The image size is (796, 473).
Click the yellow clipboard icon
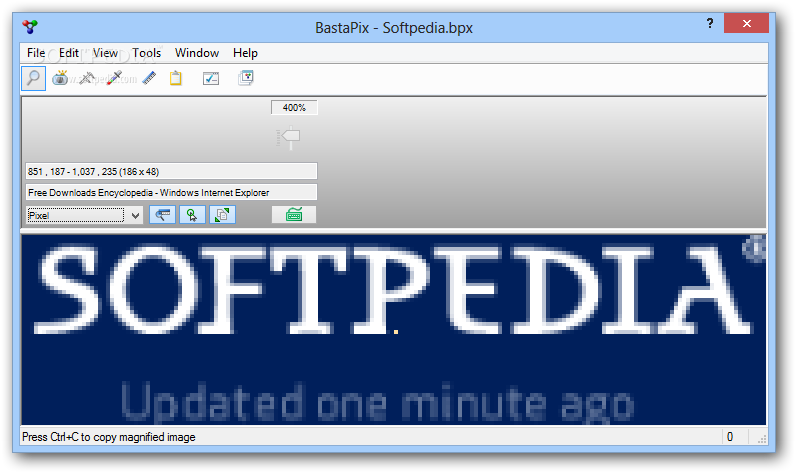[x=176, y=78]
